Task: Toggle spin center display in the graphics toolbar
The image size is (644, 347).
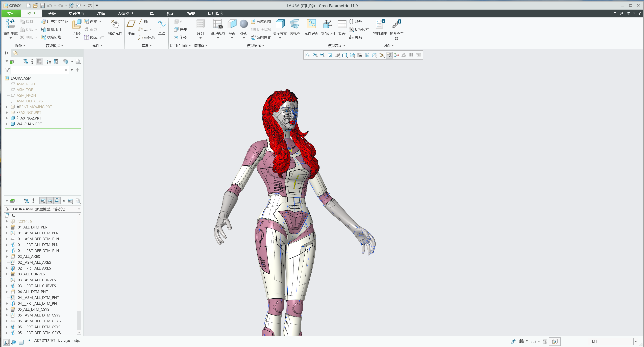Action: point(396,55)
